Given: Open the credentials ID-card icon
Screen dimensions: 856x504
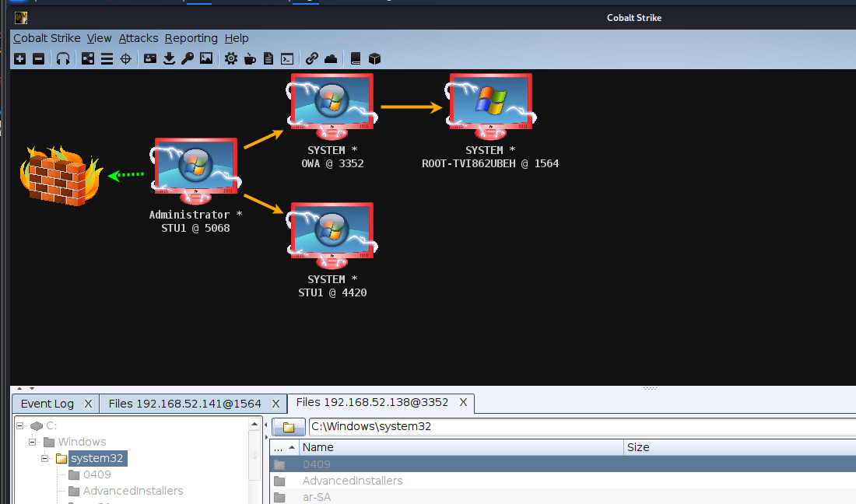Looking at the screenshot, I should coord(150,59).
